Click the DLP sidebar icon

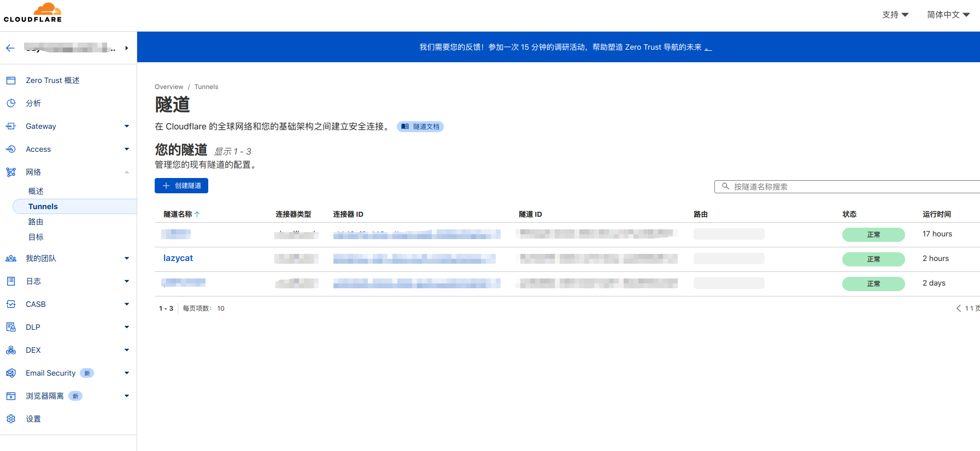pos(11,327)
